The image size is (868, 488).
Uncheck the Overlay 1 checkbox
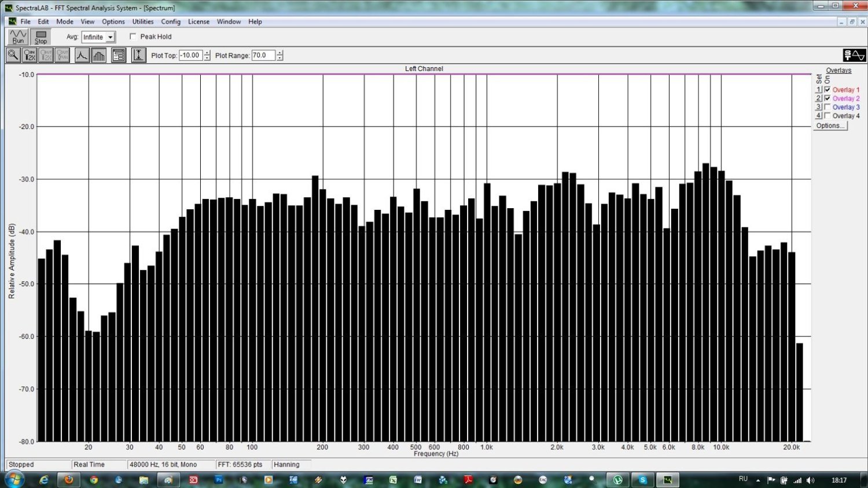pyautogui.click(x=827, y=90)
